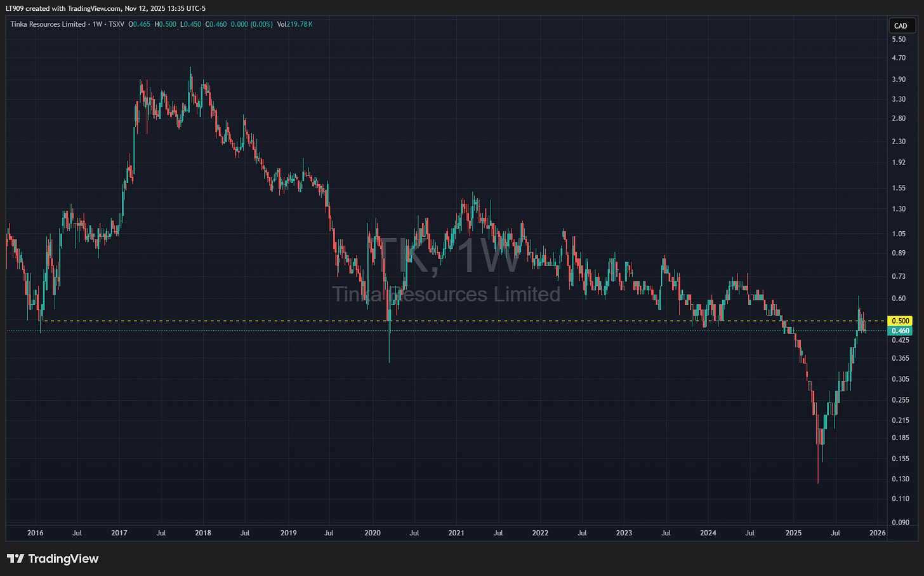Click the 1.30 price scale value

coord(899,209)
